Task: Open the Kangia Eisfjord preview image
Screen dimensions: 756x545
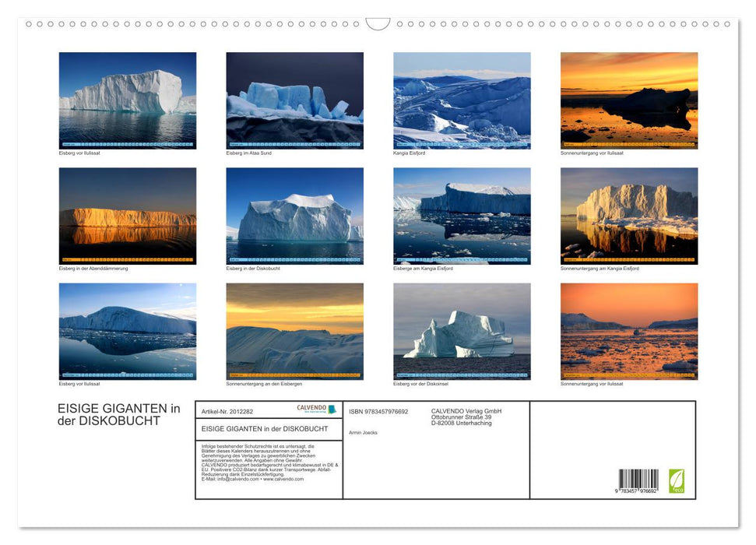Action: (461, 99)
